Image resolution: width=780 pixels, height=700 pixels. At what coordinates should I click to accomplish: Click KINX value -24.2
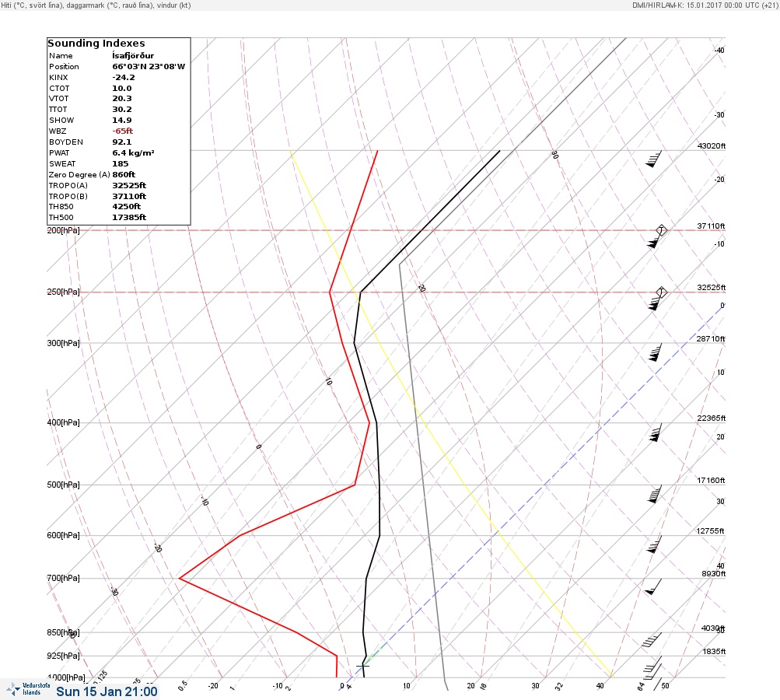[x=124, y=78]
